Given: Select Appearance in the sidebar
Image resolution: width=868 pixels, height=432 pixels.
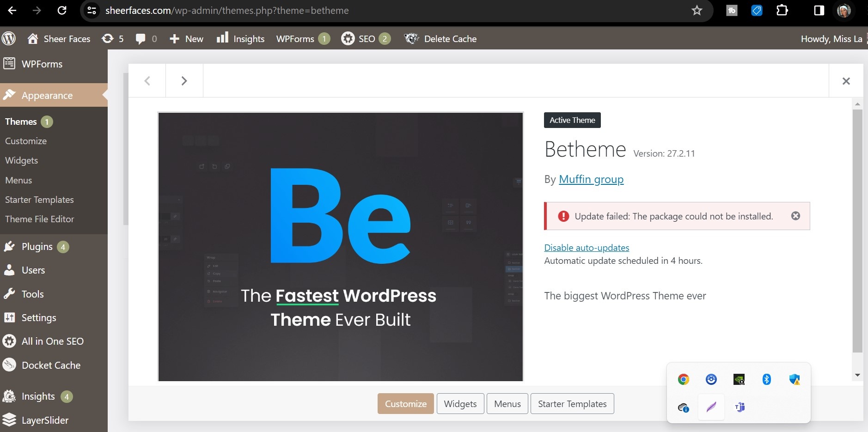Looking at the screenshot, I should [x=54, y=95].
